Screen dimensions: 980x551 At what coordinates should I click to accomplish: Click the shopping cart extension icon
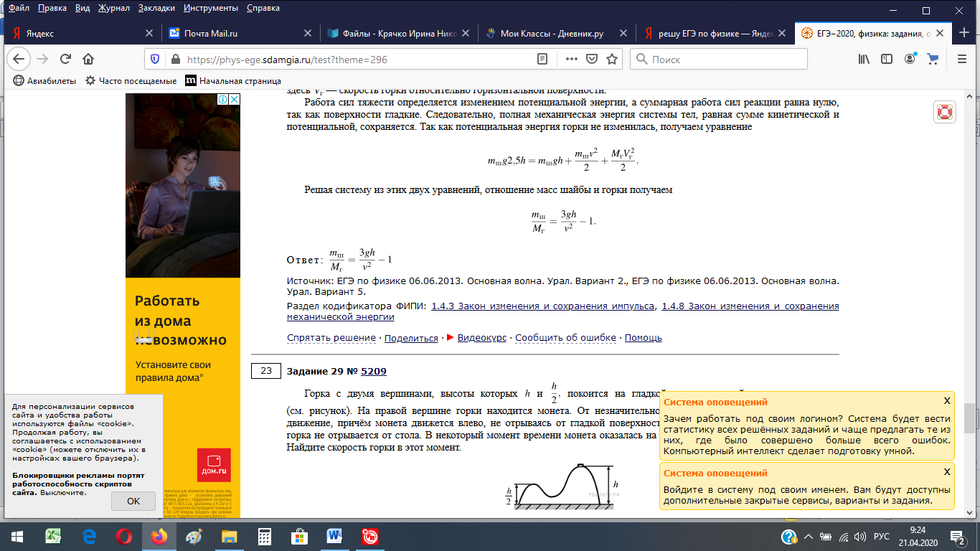pos(933,60)
